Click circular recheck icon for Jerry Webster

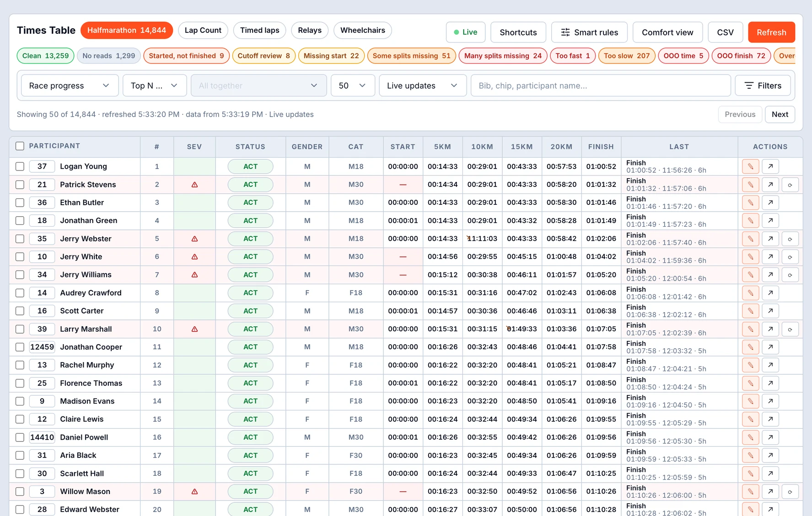[790, 239]
